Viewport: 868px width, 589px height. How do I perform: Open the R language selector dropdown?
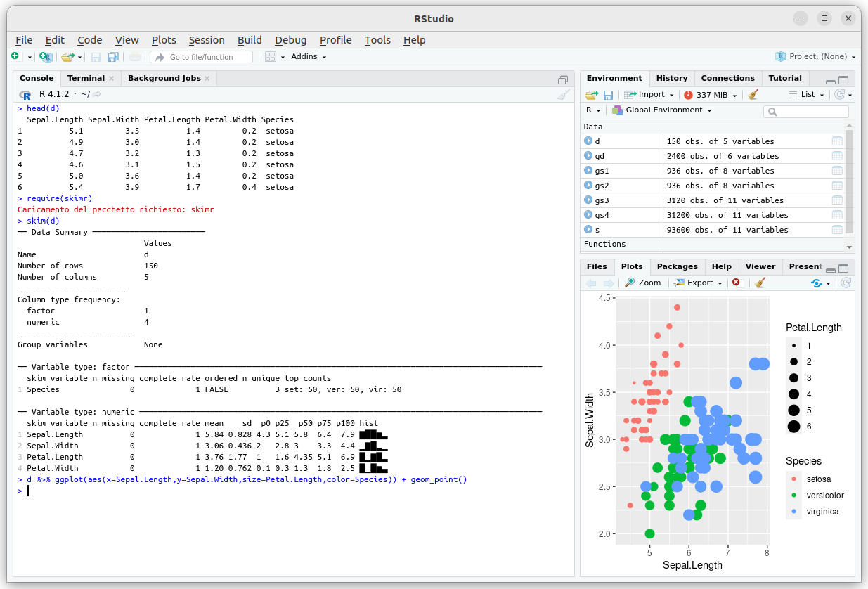(593, 110)
